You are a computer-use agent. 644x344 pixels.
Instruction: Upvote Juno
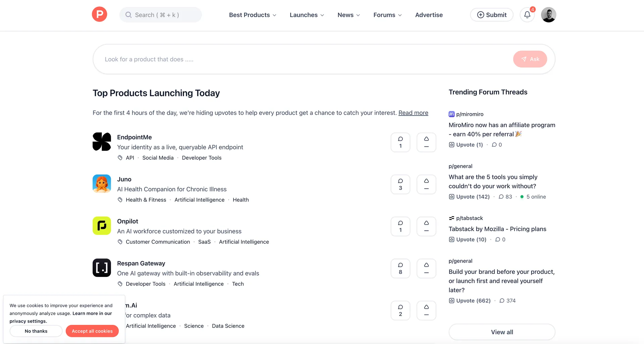(x=426, y=184)
